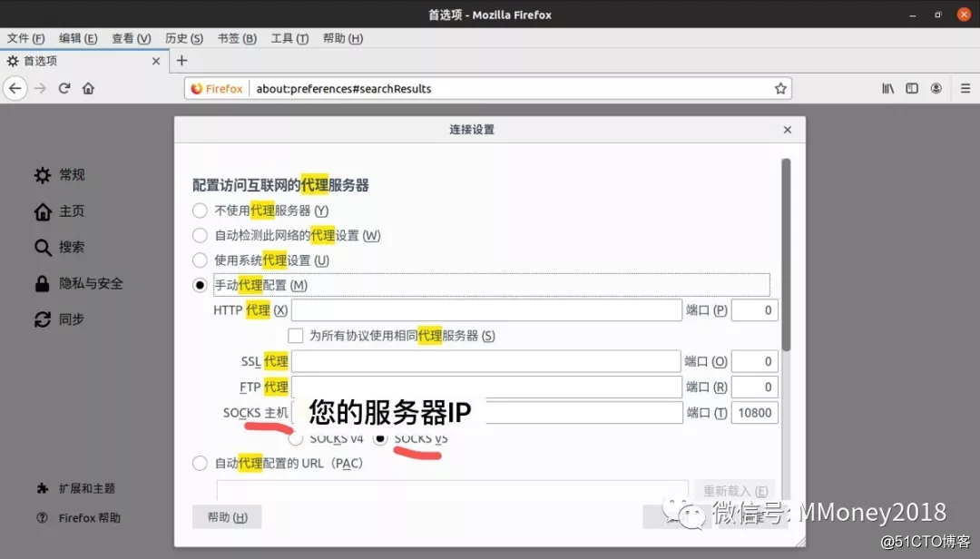The width and height of the screenshot is (980, 559).
Task: Open a new tab with the plus button
Action: (x=181, y=61)
